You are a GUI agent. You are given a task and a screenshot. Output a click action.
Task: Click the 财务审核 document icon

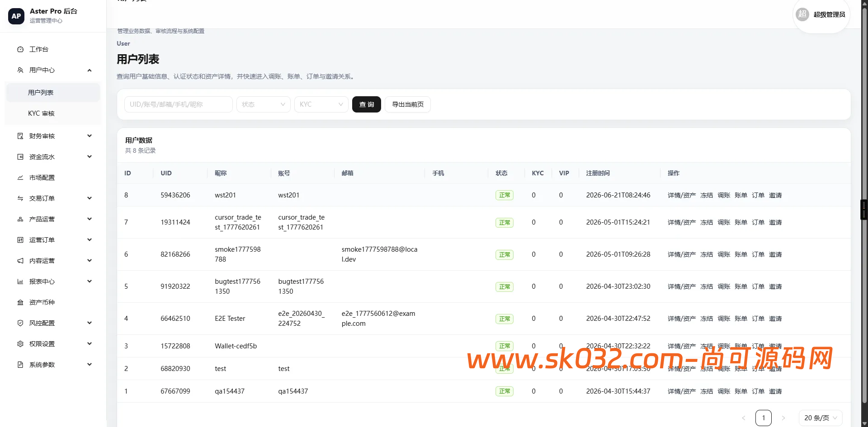(x=20, y=136)
